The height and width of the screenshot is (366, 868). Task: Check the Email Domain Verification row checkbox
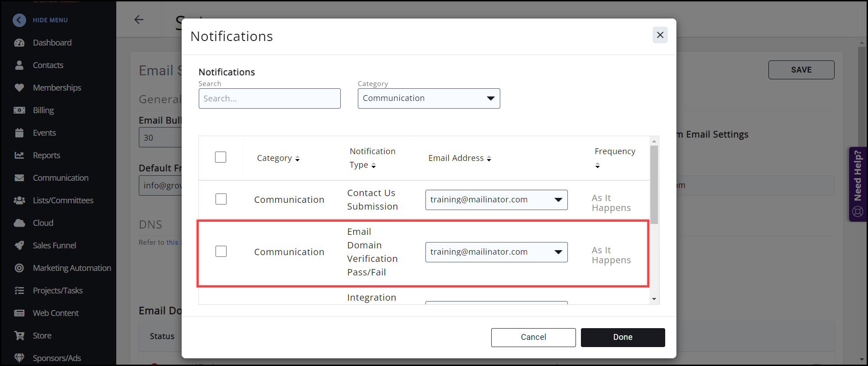pos(221,252)
